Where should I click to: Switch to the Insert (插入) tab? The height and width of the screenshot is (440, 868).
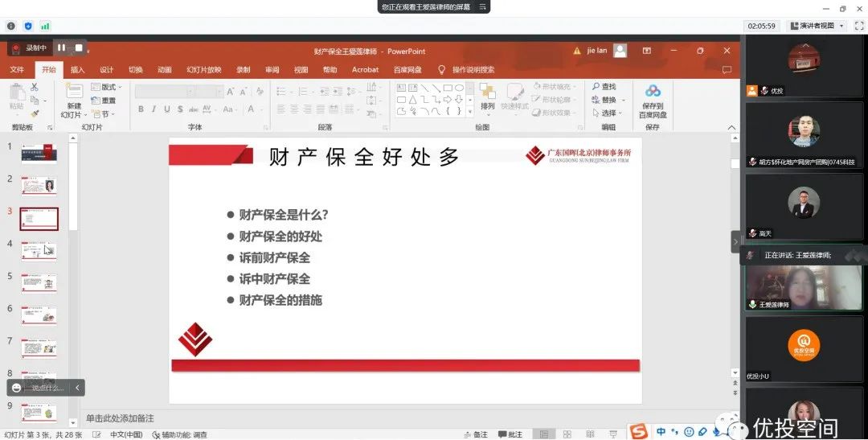[x=77, y=70]
